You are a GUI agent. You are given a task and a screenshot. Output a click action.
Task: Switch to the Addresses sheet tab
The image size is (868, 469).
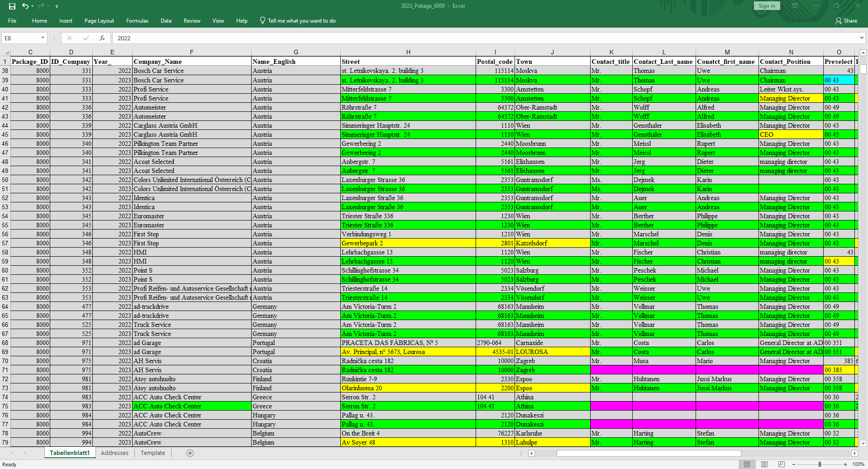114,453
